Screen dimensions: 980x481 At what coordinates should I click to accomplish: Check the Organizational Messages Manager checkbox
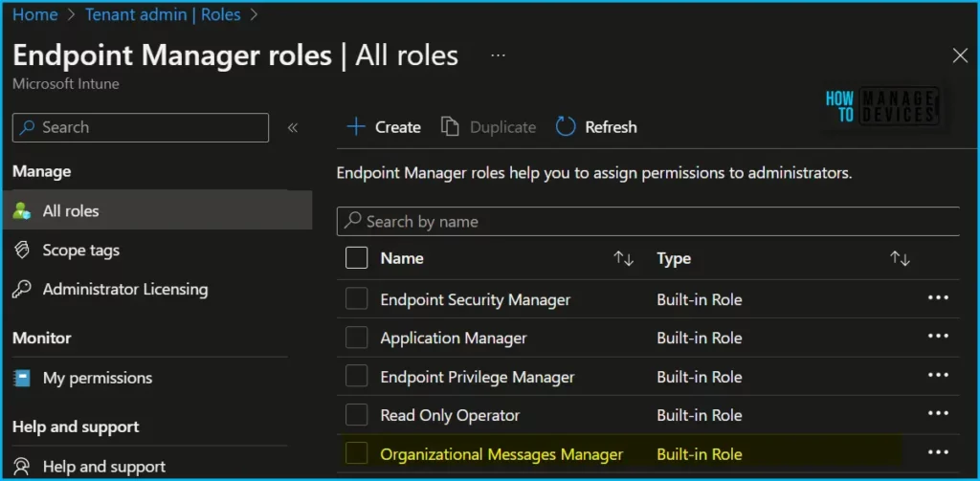tap(356, 453)
